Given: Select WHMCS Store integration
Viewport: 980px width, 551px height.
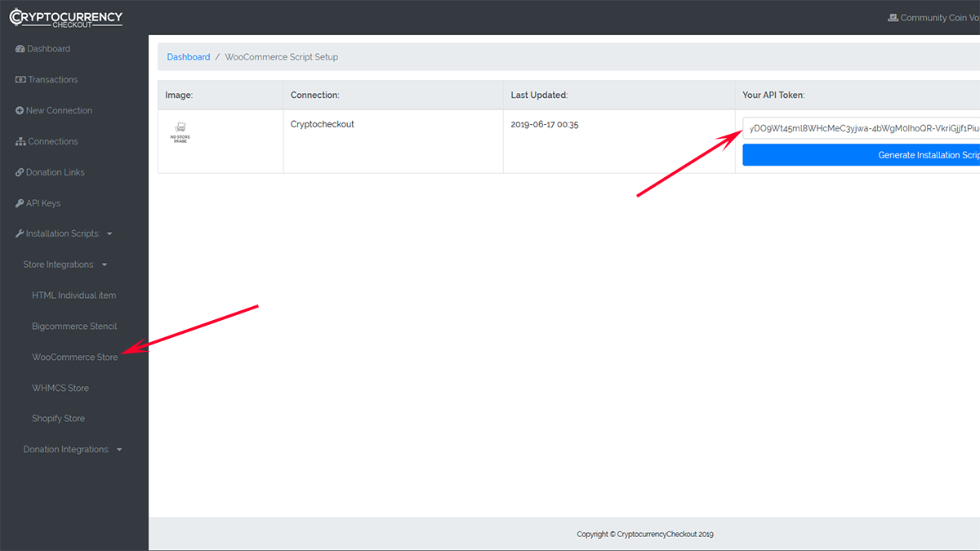Looking at the screenshot, I should point(60,389).
